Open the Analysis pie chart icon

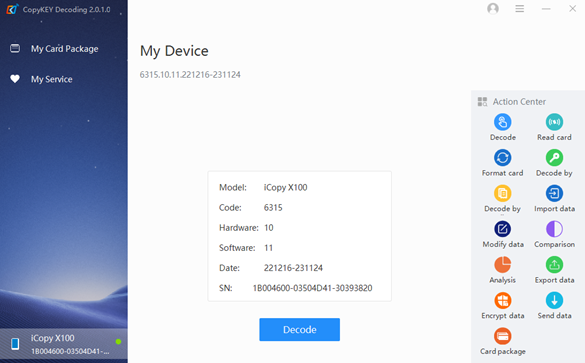pyautogui.click(x=503, y=265)
